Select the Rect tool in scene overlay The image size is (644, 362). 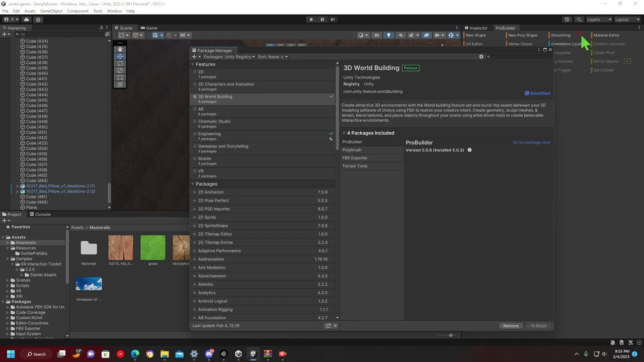click(x=120, y=77)
